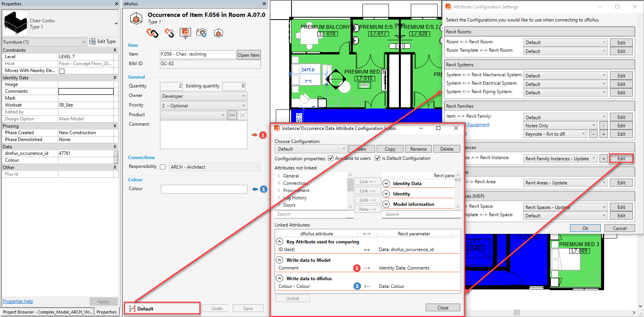Screen dimensions: 644x317
Task: Switch to the Project Browser tab
Action: [x=48, y=312]
